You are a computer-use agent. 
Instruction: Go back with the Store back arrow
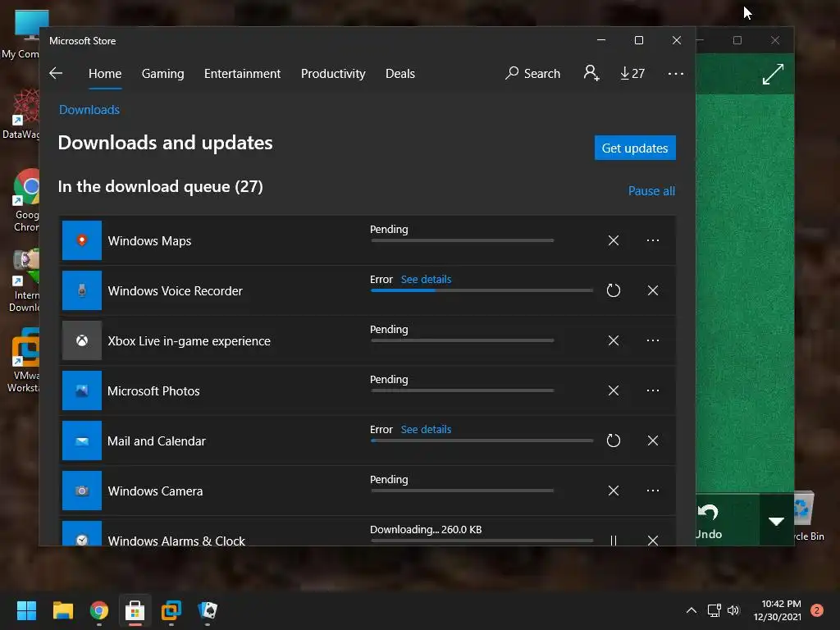[x=56, y=73]
